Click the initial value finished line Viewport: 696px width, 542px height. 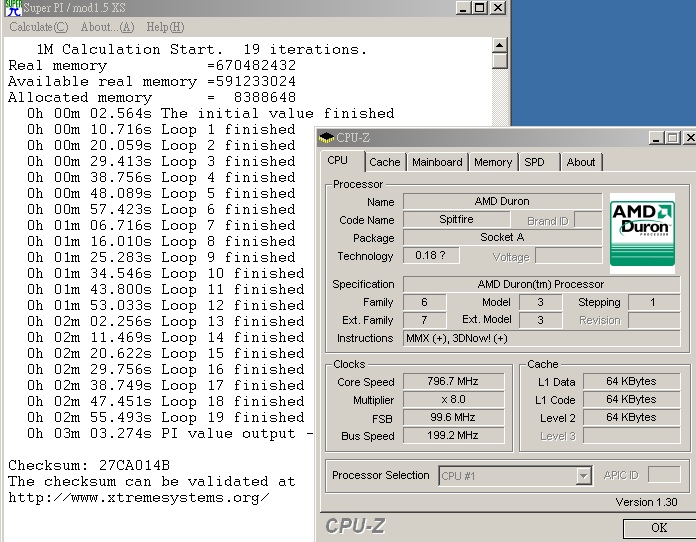tap(210, 113)
